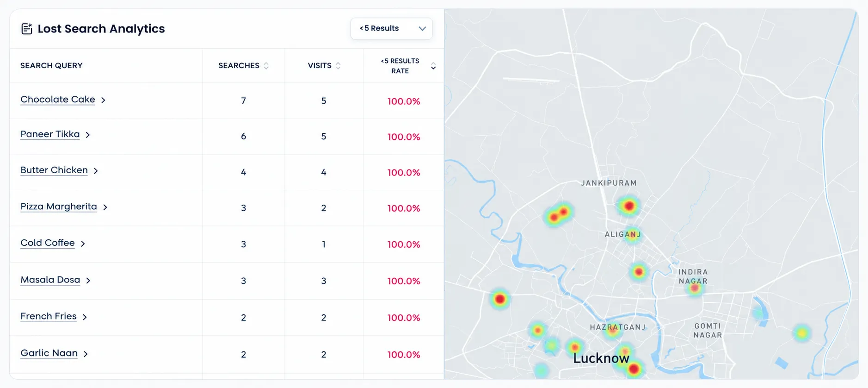Click the heatmap hotspot below Jankipuram label
Viewport: 868px width, 388px height.
click(629, 206)
